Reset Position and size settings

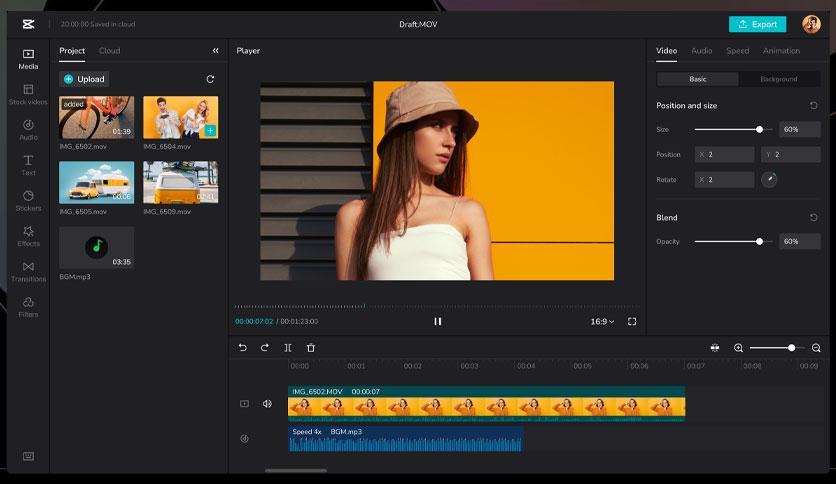[x=814, y=106]
